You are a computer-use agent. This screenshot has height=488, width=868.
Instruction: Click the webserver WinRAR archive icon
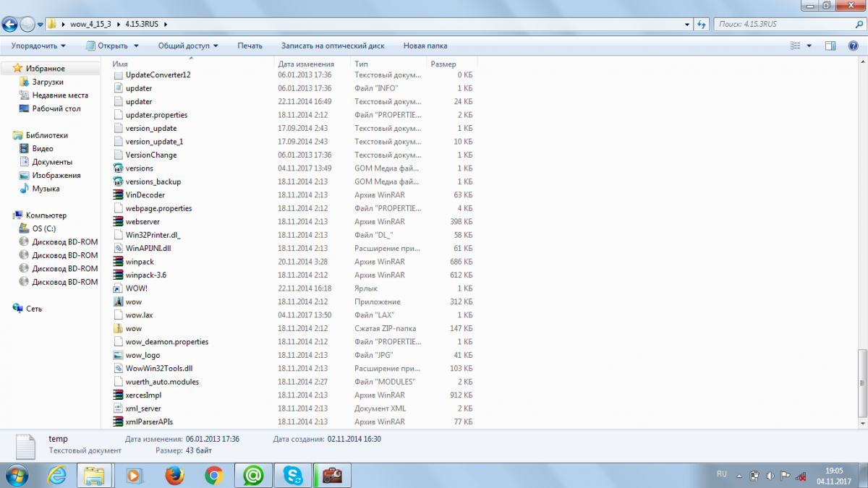point(119,222)
